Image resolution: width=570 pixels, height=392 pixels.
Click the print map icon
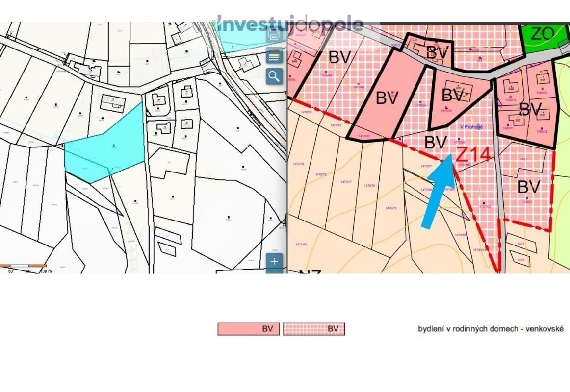(274, 35)
